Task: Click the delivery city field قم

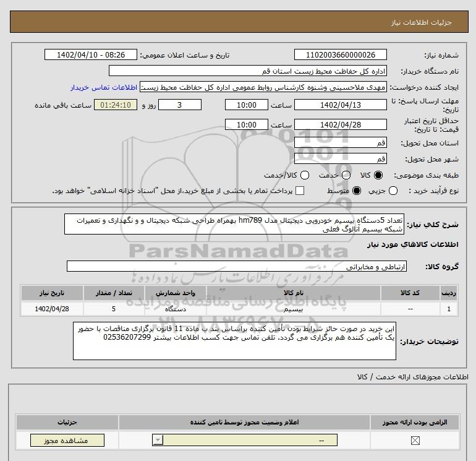Action: 340,158
